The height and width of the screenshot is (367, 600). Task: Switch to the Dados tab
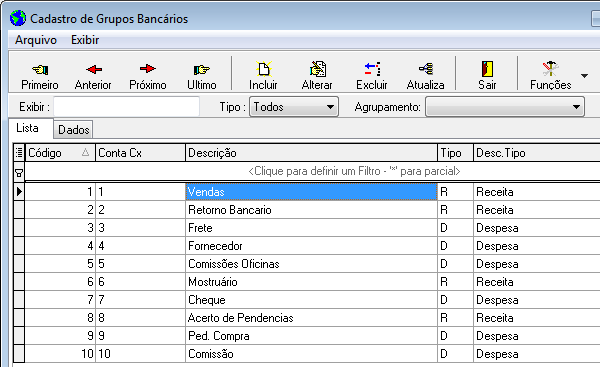click(73, 130)
